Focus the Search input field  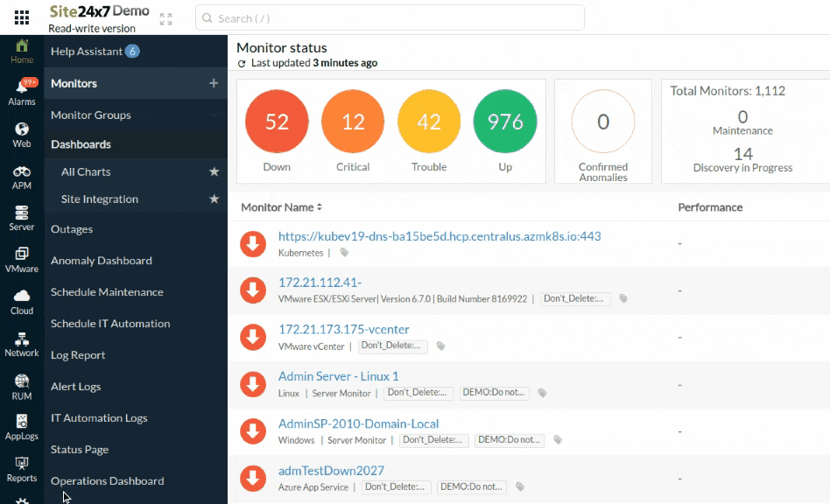[390, 18]
